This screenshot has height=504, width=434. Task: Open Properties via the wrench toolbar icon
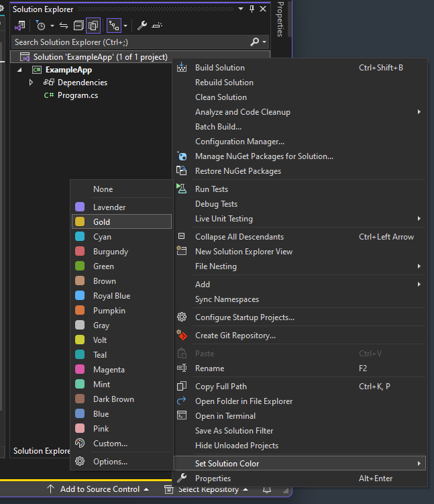pos(142,26)
